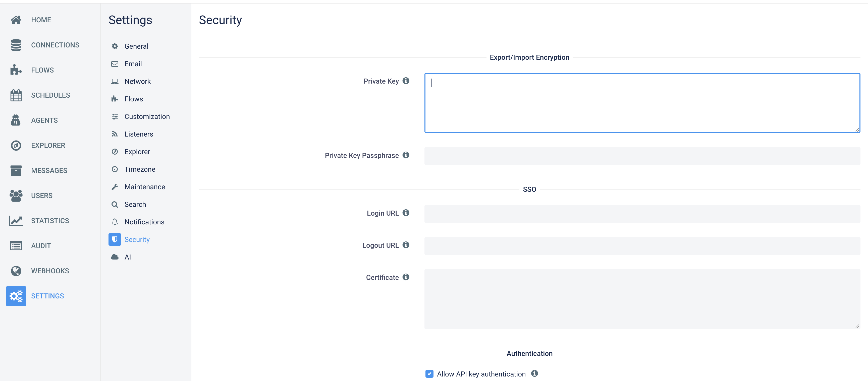Open Timezone settings section
The image size is (868, 381).
(x=140, y=169)
